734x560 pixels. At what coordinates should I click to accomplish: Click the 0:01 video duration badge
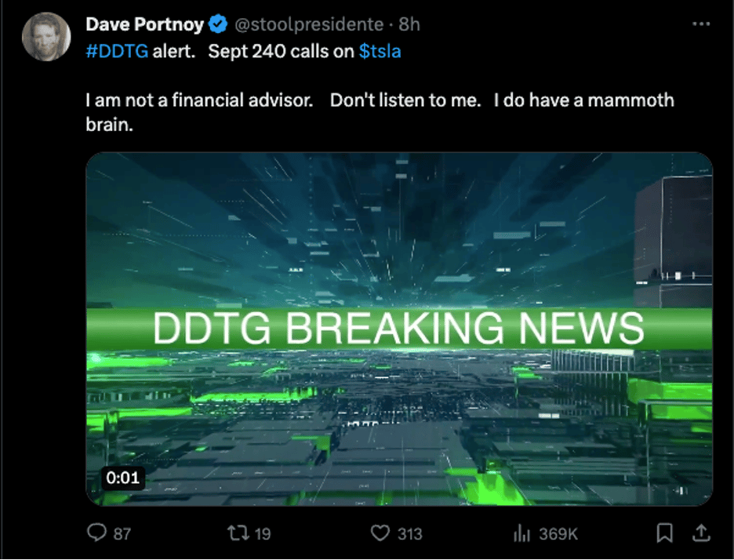click(123, 478)
